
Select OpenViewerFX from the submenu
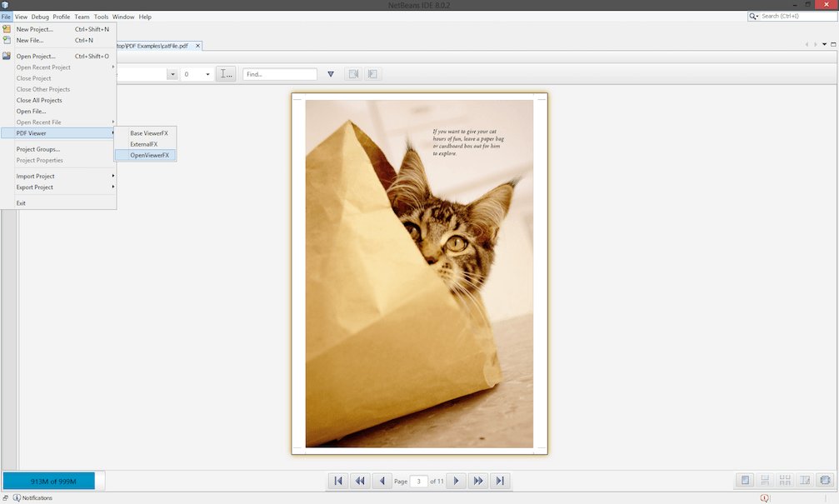click(149, 155)
